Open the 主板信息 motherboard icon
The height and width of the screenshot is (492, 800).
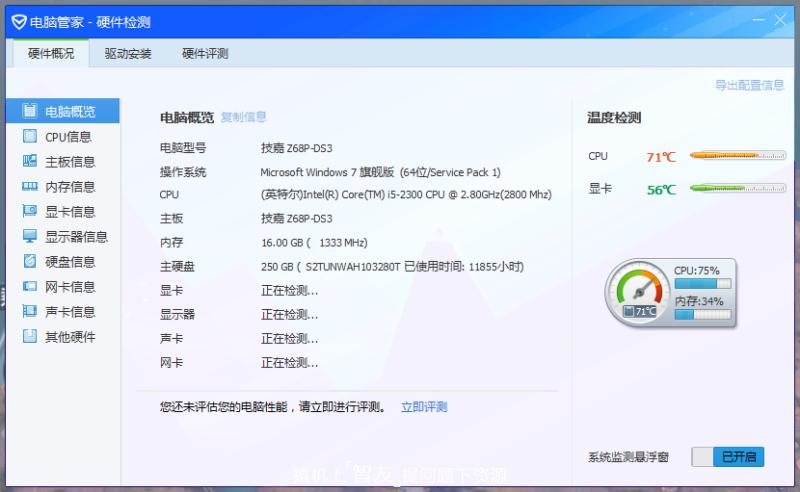click(x=30, y=161)
